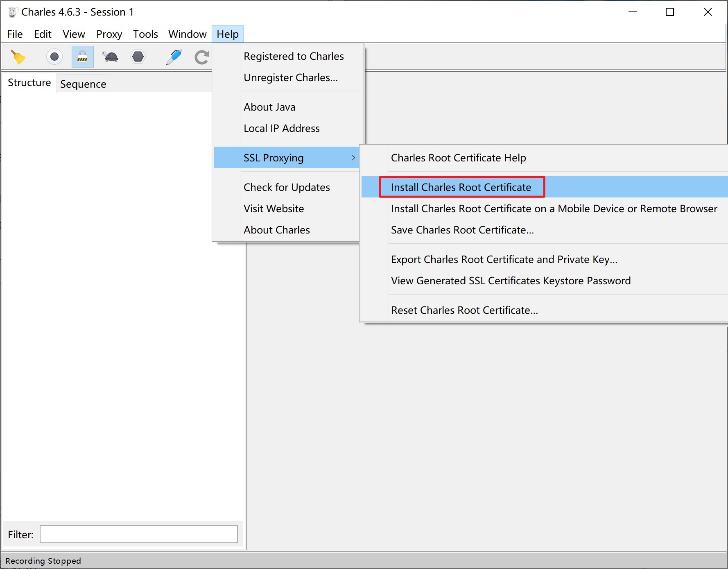The height and width of the screenshot is (569, 728).
Task: Click the Recording Stopped status text
Action: [x=43, y=560]
